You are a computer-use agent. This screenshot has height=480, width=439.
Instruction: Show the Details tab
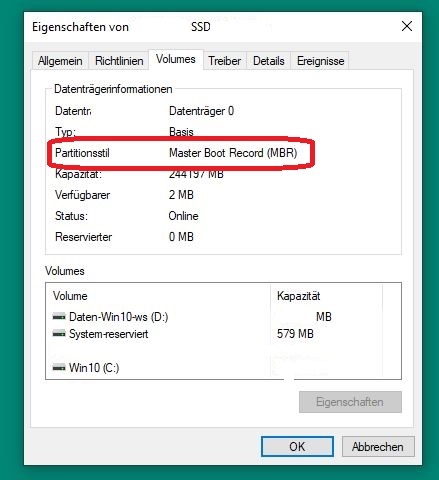[x=269, y=61]
